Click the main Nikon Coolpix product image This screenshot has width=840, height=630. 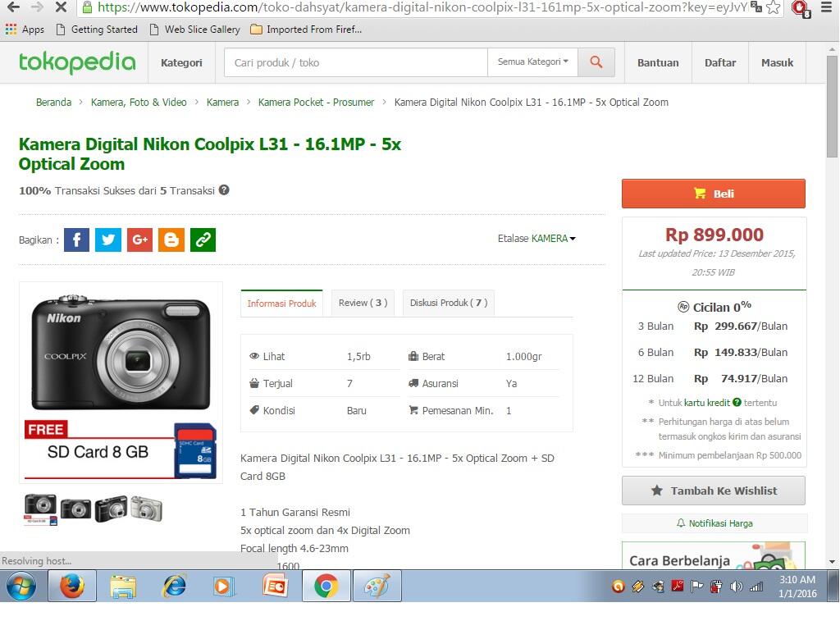pyautogui.click(x=121, y=382)
